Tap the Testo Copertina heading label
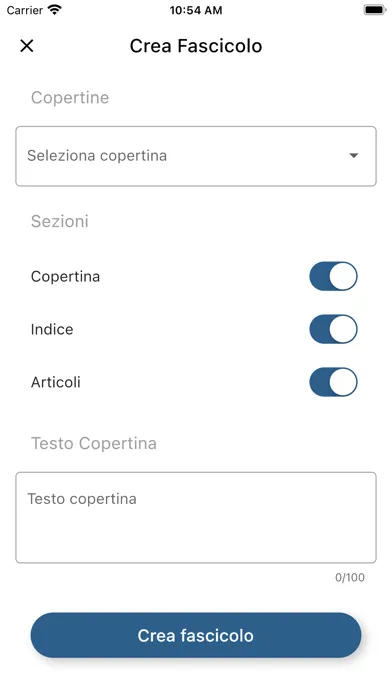392x696 pixels. [x=94, y=443]
